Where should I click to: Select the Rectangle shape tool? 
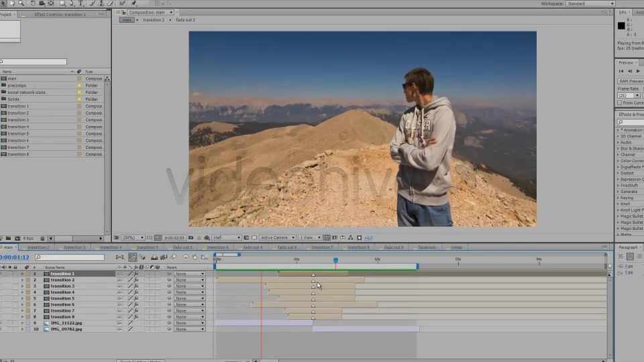62,3
